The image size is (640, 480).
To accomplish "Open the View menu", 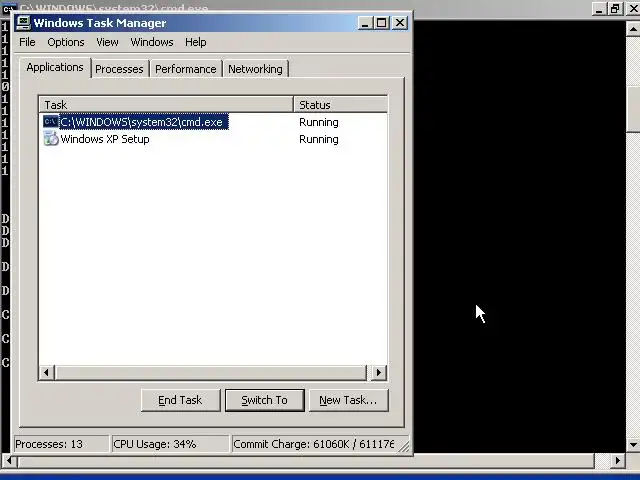I will pos(107,42).
